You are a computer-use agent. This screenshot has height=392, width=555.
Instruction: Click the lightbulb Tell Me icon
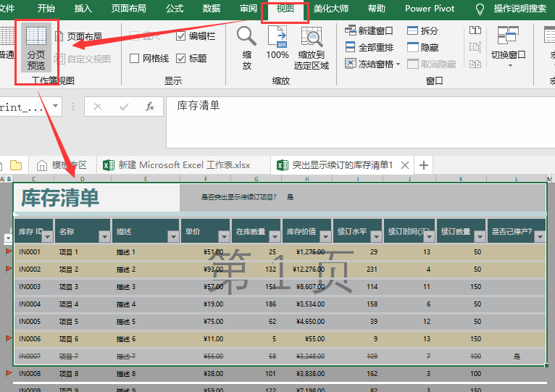click(x=480, y=9)
